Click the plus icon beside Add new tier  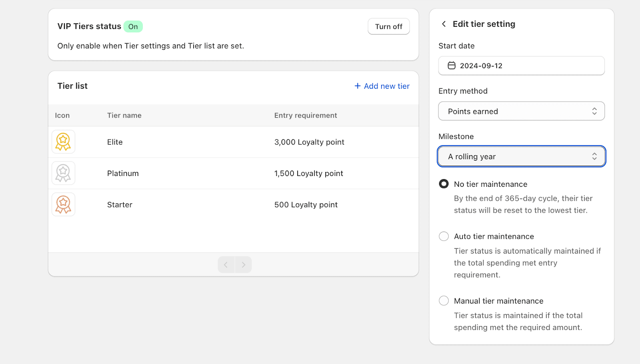[358, 86]
